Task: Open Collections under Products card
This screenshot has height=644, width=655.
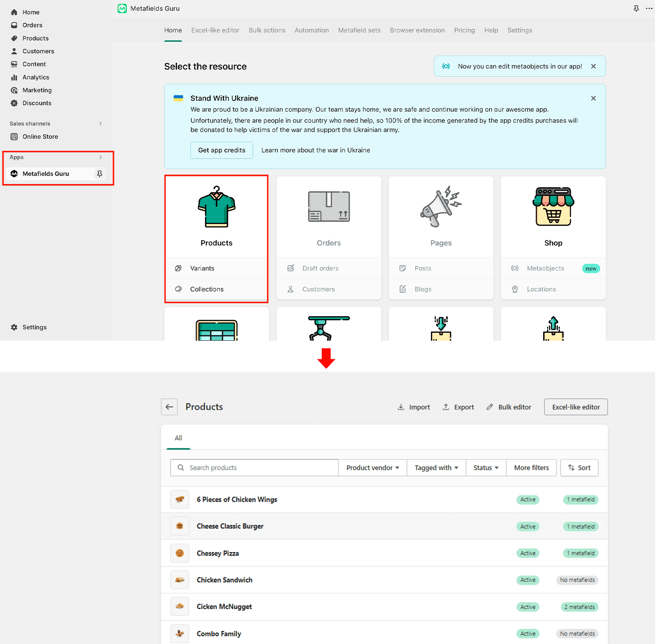Action: (217, 289)
